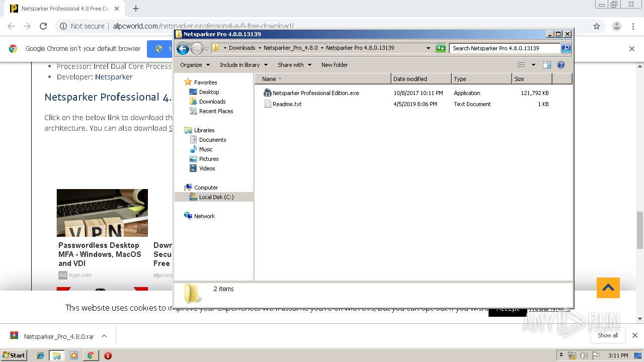The width and height of the screenshot is (644, 362).
Task: Click the Chrome back navigation arrow
Action: point(11,26)
